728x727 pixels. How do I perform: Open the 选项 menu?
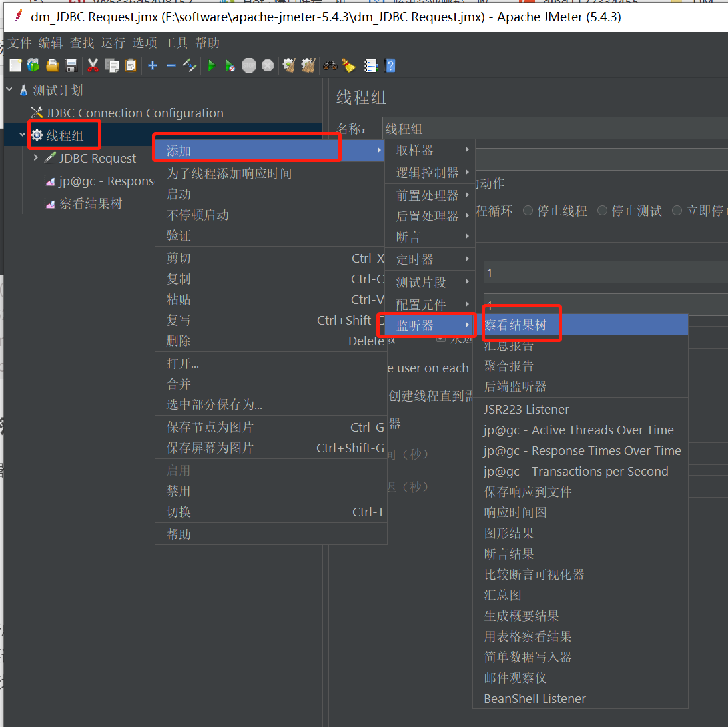(145, 43)
